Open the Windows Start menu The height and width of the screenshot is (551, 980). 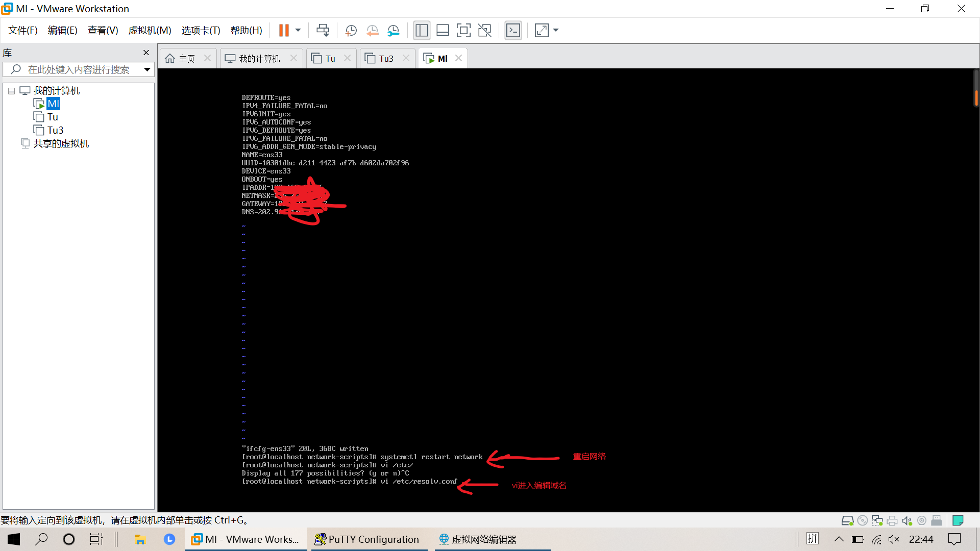click(x=14, y=539)
